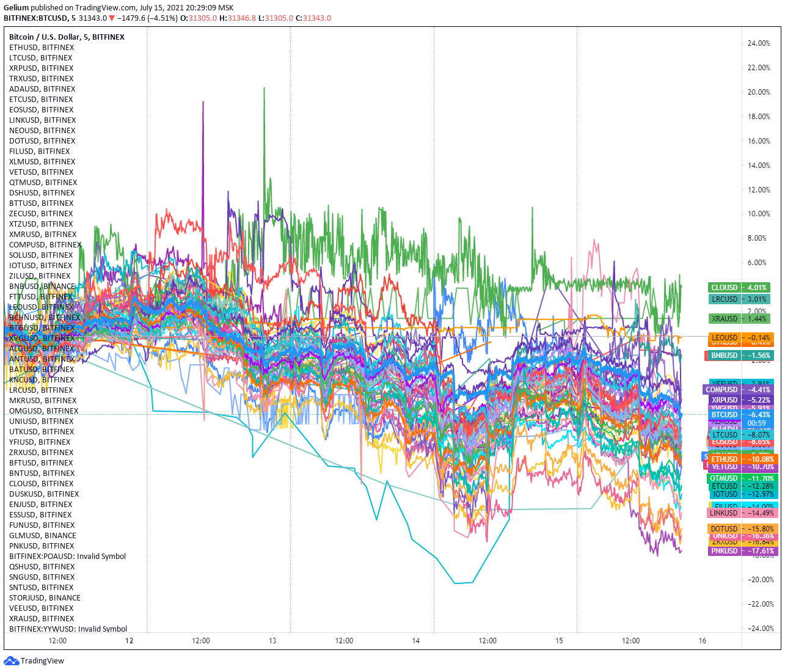The height and width of the screenshot is (672, 785).
Task: Click the TradingView logo icon
Action: pyautogui.click(x=12, y=660)
